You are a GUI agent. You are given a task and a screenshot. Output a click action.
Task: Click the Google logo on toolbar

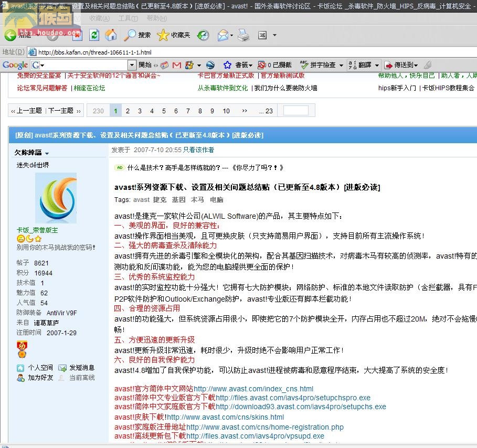point(15,65)
